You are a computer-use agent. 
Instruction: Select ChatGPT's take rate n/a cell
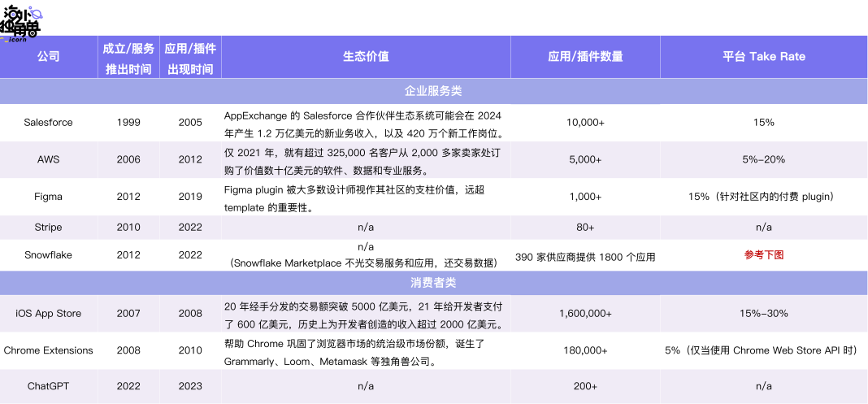pos(763,386)
